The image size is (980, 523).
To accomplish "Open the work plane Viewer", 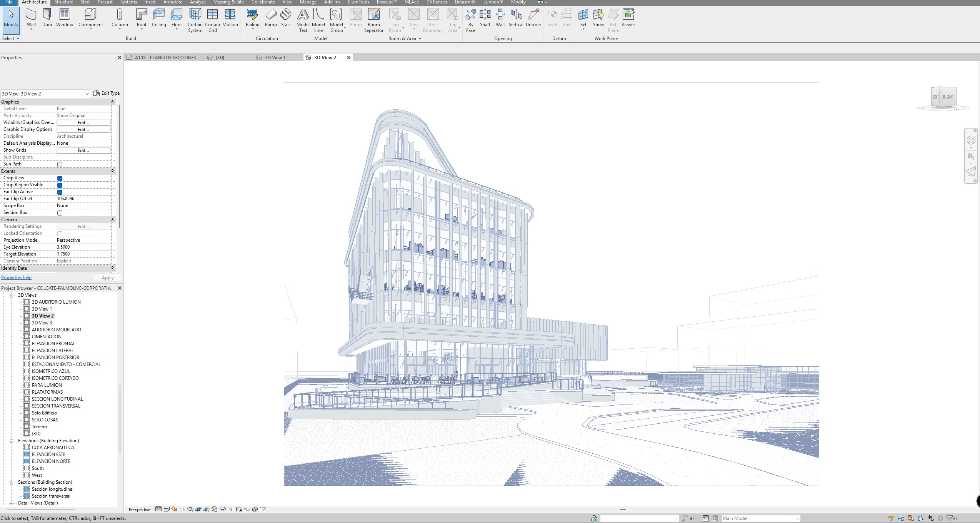I will click(x=628, y=18).
